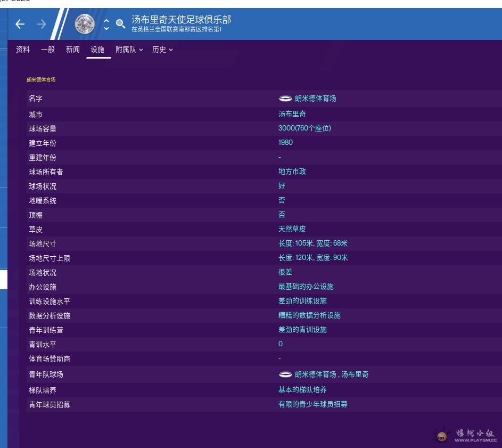
Task: Open the city link 汤布里奇
Action: (292, 114)
